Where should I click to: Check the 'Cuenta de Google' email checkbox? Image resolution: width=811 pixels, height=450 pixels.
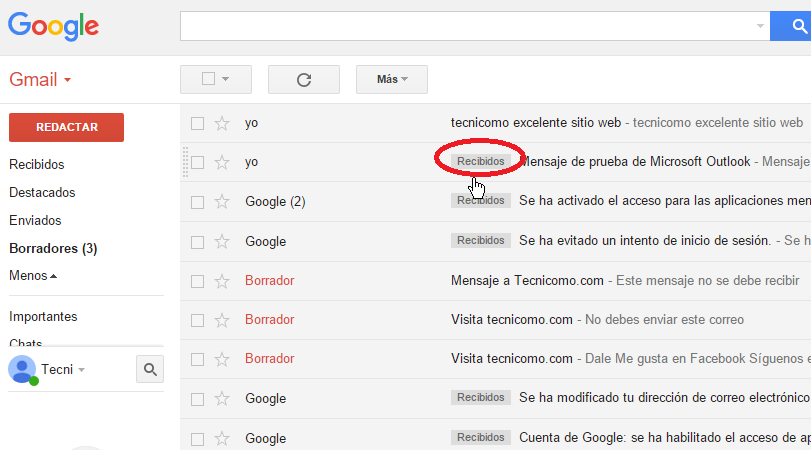197,439
